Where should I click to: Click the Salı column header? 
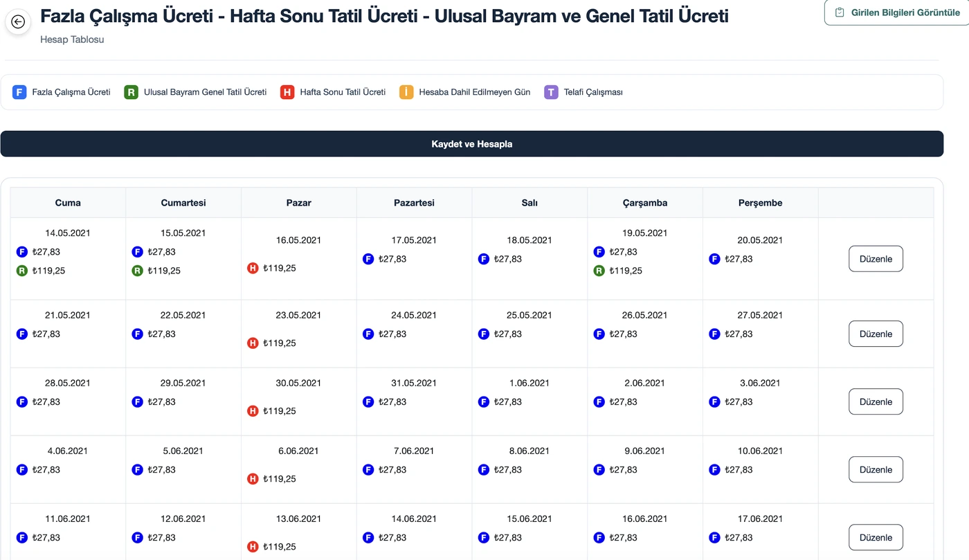[529, 203]
